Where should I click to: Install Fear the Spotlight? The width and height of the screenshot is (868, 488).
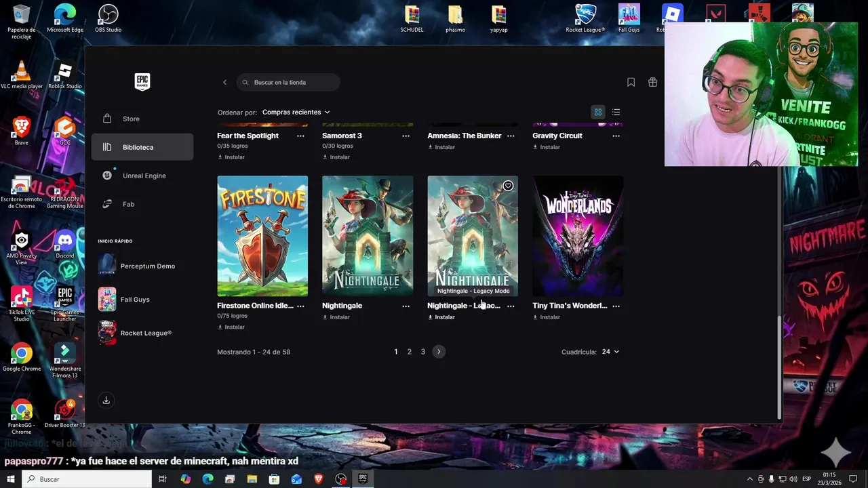tap(231, 157)
